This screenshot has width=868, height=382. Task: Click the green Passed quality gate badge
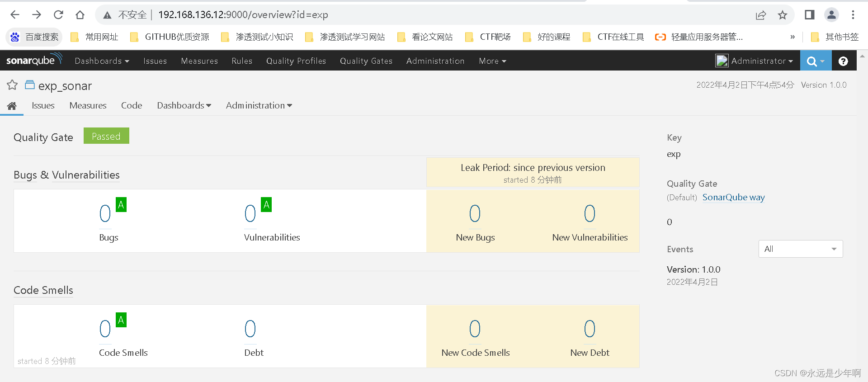pos(106,136)
